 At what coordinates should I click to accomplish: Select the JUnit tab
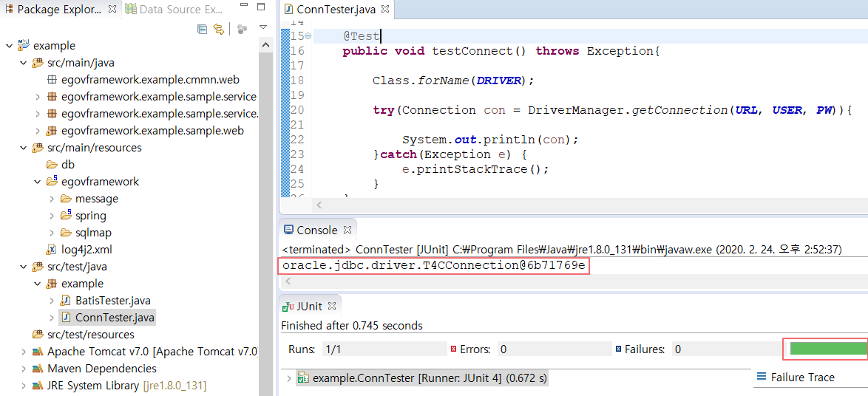tap(304, 306)
